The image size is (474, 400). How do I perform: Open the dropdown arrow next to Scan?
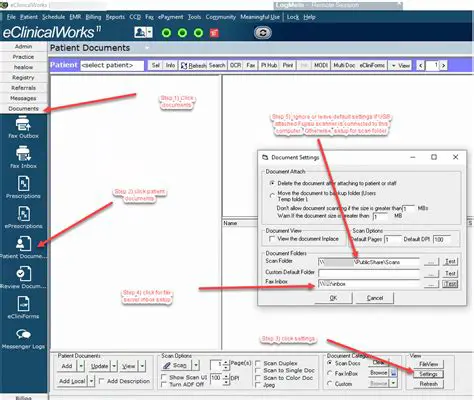pyautogui.click(x=196, y=365)
